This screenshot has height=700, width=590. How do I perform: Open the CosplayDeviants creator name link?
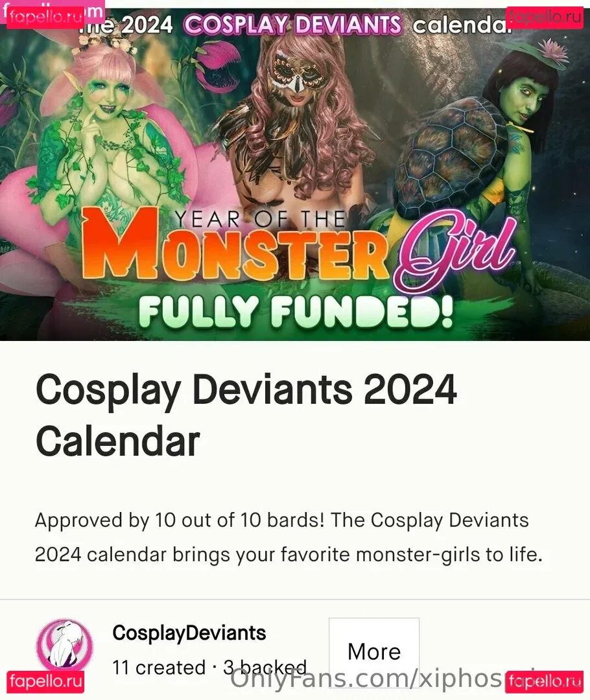[189, 633]
